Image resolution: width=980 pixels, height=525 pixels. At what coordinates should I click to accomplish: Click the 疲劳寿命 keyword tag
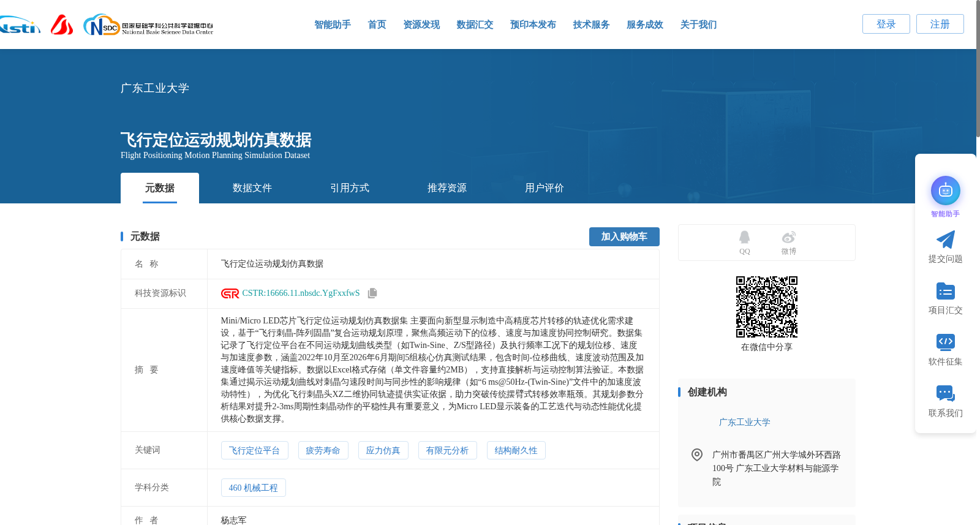click(323, 450)
